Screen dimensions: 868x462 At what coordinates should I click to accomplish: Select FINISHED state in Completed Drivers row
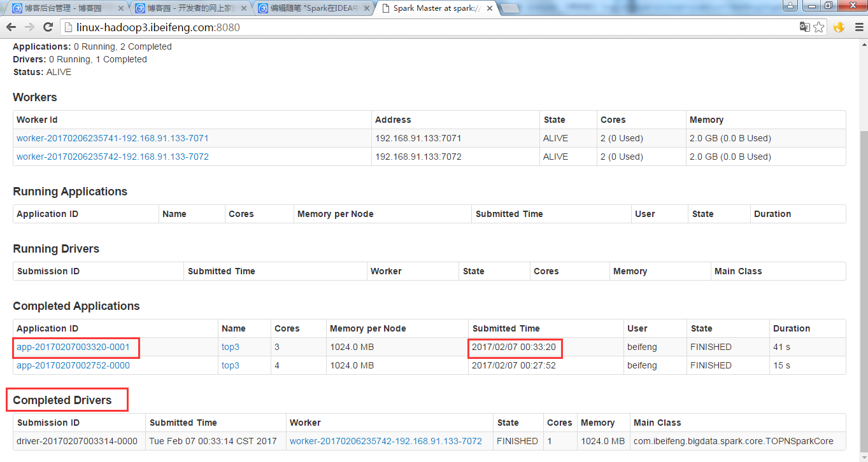click(x=517, y=441)
